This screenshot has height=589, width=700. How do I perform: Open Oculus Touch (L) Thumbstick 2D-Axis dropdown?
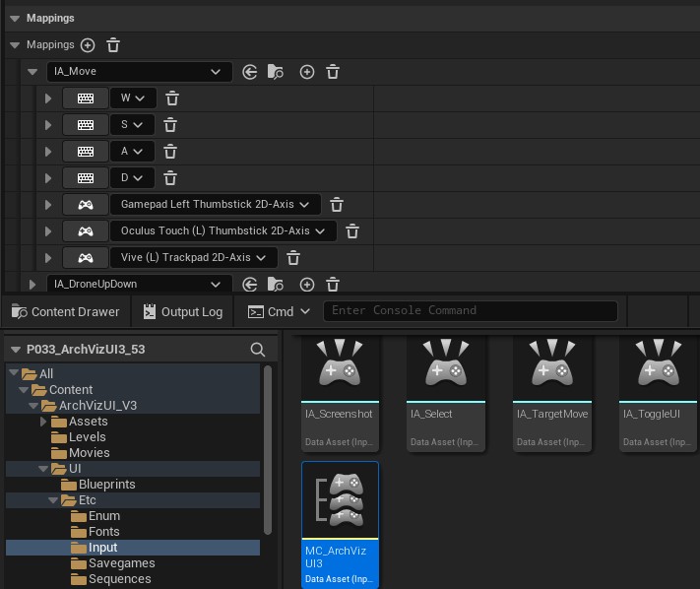click(x=223, y=231)
